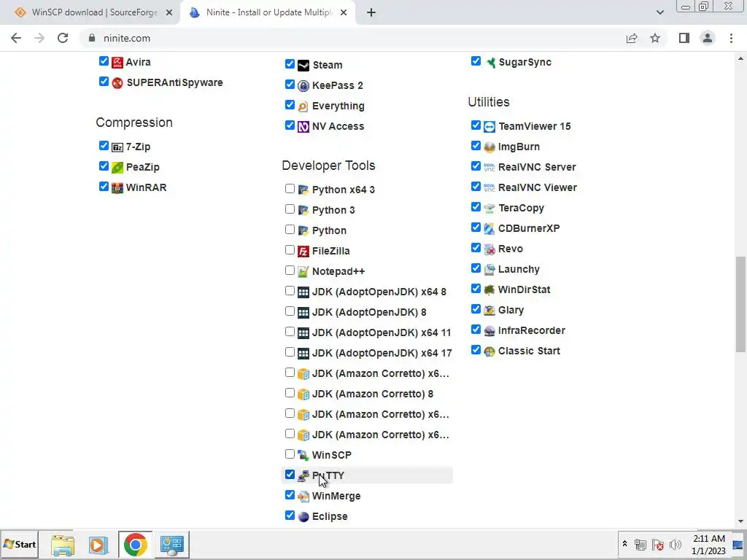This screenshot has width=747, height=560.
Task: Click the taskbar clock showing 2:11 AM
Action: tap(708, 544)
